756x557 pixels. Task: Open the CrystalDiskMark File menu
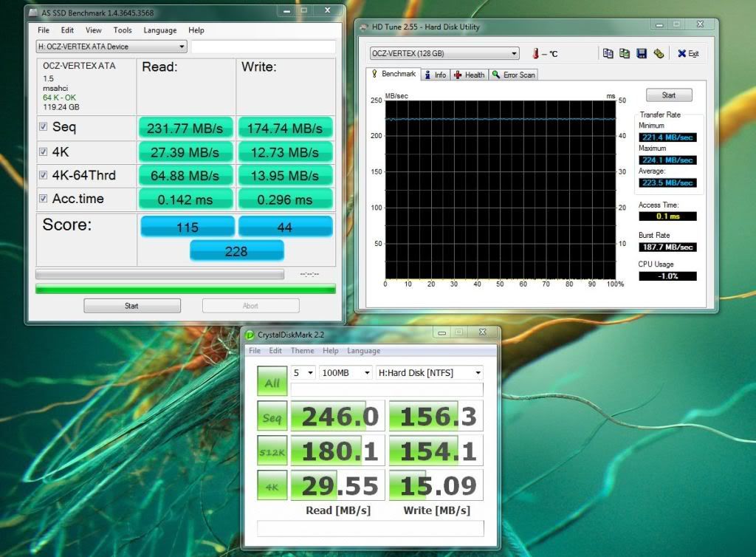point(255,351)
